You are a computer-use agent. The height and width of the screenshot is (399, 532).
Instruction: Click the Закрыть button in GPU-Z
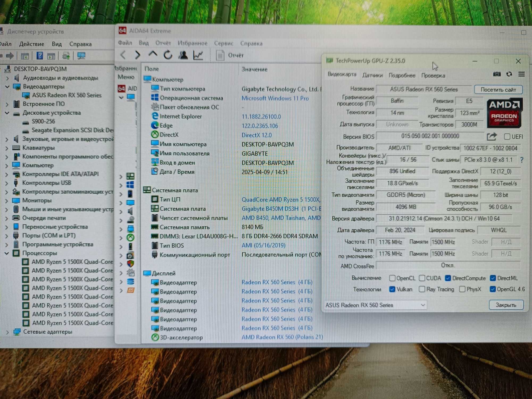click(x=506, y=305)
